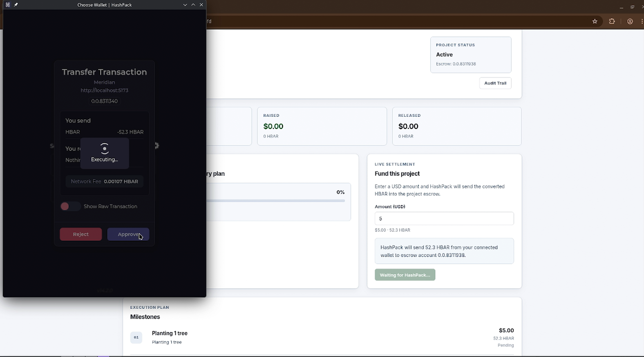Screen dimensions: 644x357
Task: Open the Audit Trail
Action: coord(495,83)
